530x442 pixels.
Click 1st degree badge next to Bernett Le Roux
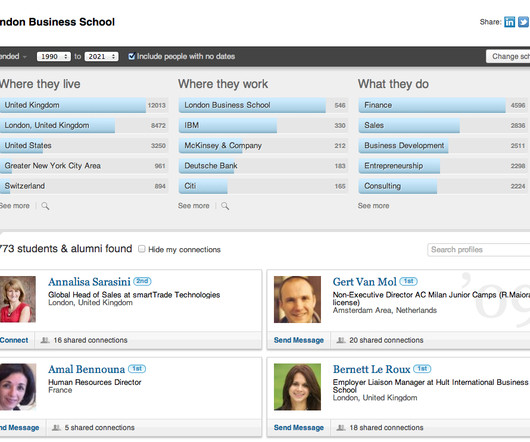click(x=422, y=369)
